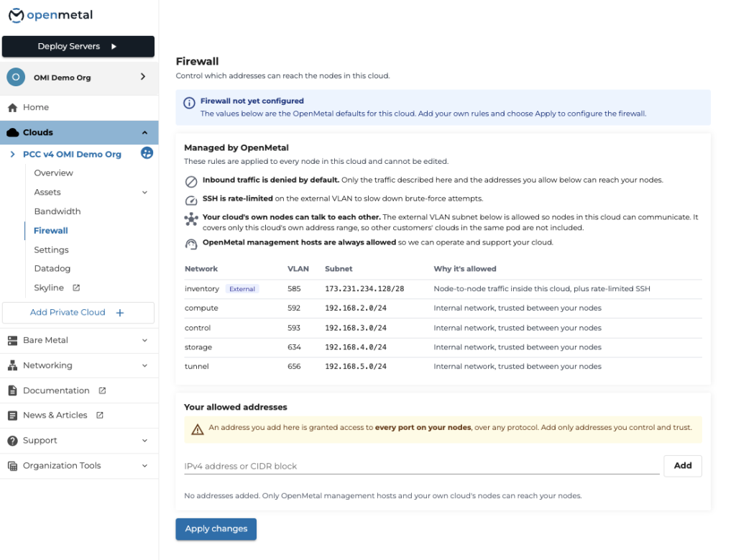
Task: Click the Add button
Action: (683, 466)
